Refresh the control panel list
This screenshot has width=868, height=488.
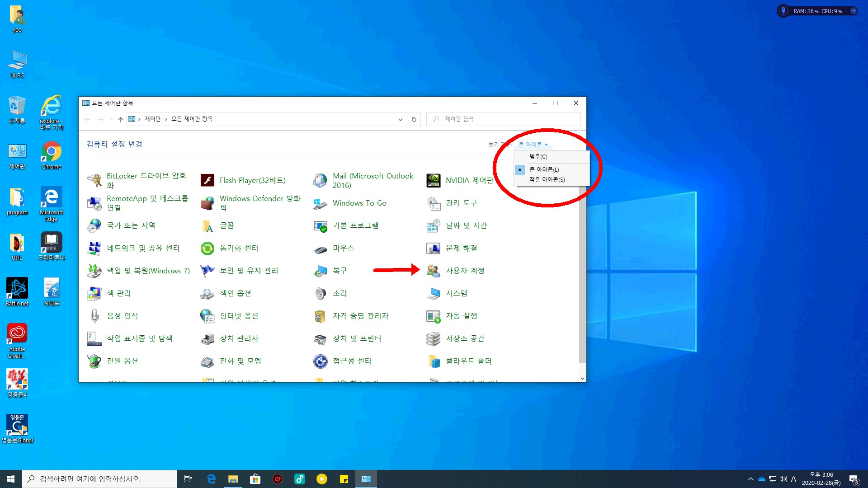(414, 119)
